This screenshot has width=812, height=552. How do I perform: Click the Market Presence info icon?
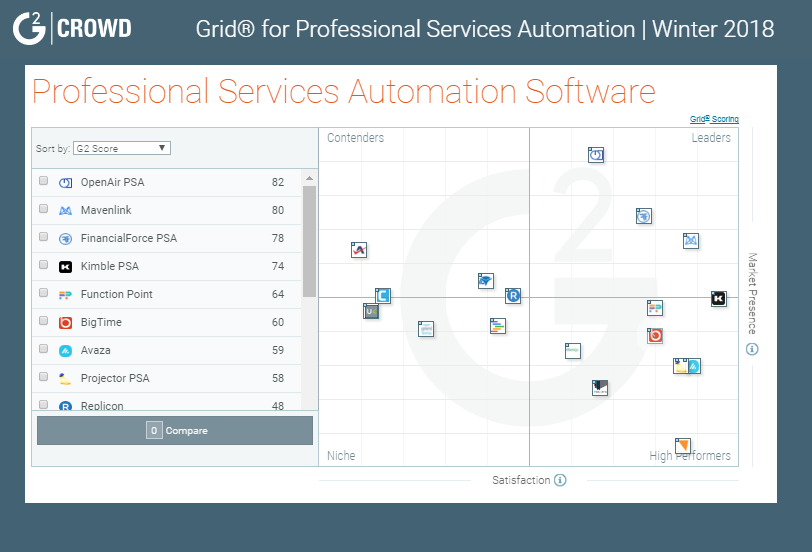click(x=752, y=349)
